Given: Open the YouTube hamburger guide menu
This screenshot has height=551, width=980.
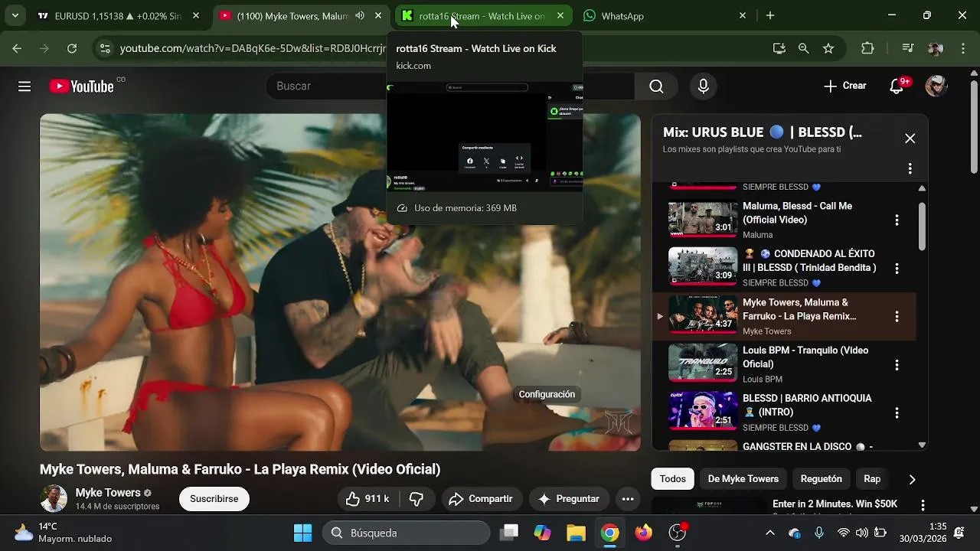Looking at the screenshot, I should [24, 86].
